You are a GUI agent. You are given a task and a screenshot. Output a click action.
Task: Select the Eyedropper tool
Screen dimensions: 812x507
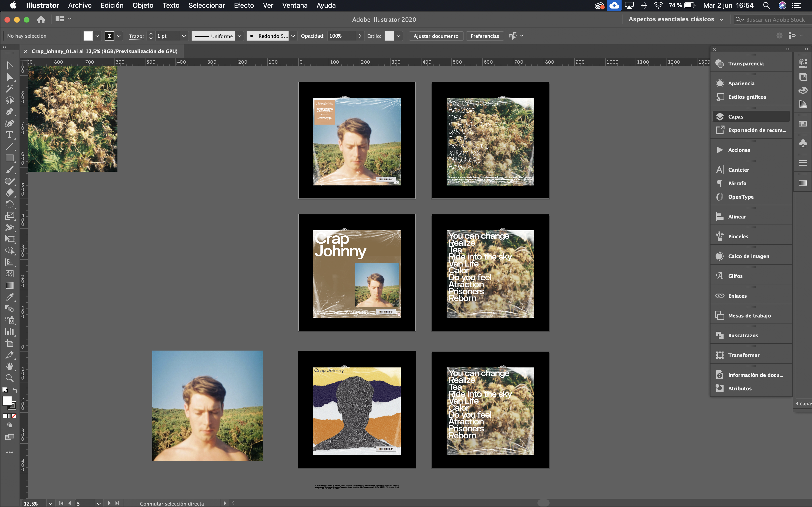pyautogui.click(x=9, y=297)
